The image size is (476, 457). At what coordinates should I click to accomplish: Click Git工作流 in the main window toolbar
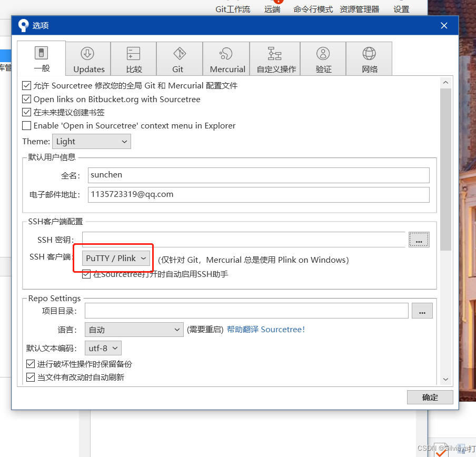point(233,9)
